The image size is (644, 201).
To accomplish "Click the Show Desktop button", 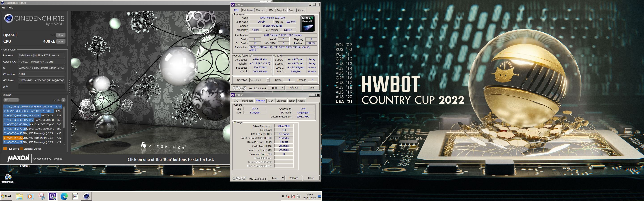I will click(319, 197).
